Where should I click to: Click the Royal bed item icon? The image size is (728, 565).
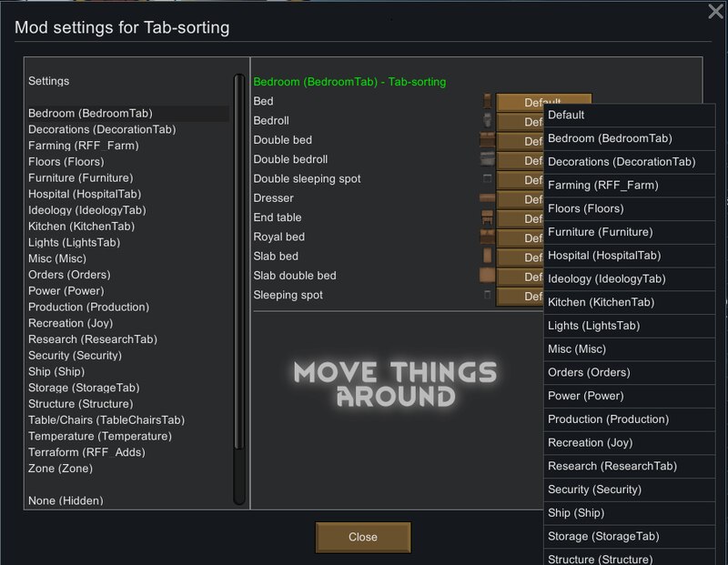click(487, 237)
